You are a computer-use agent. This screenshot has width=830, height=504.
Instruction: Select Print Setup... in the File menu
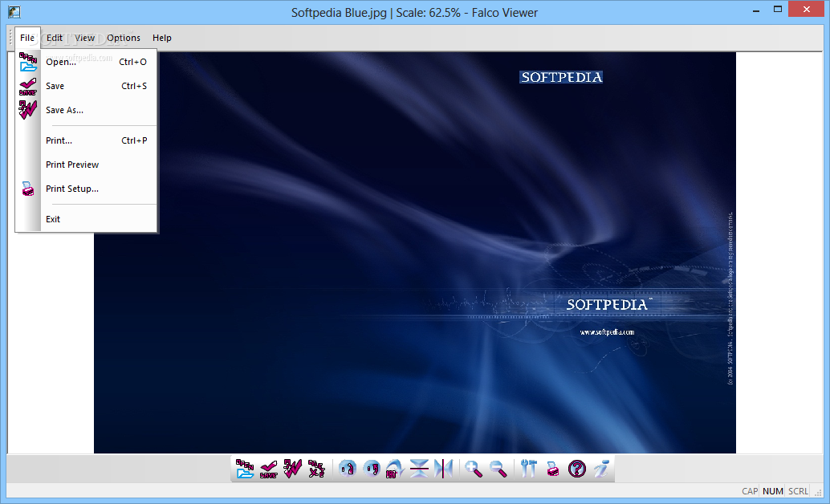[x=86, y=189]
